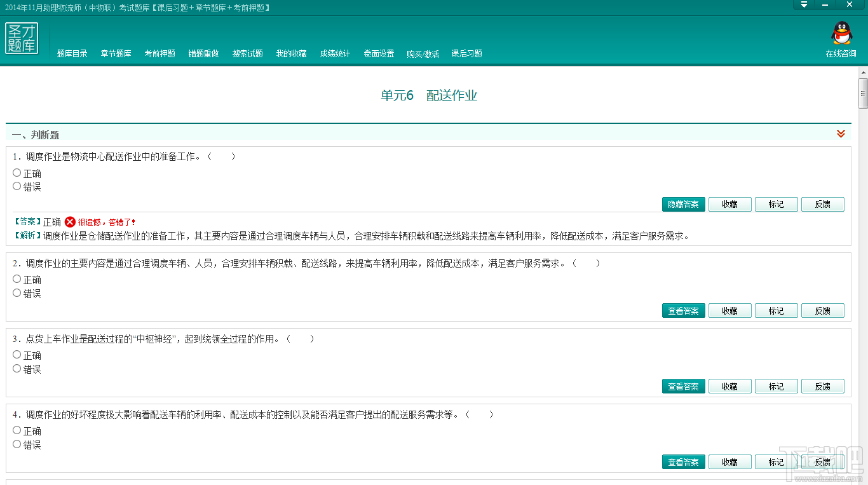The image size is (868, 485).
Task: Open 购买/激活 menu item
Action: (x=423, y=53)
